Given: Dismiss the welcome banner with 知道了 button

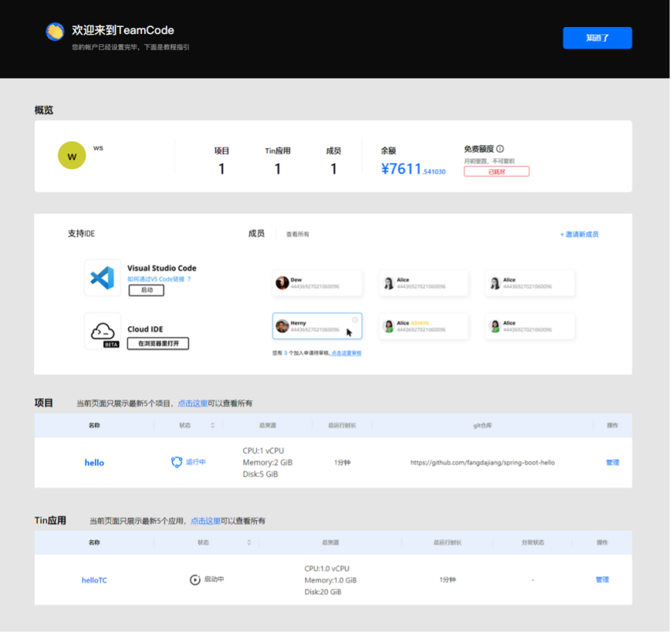Looking at the screenshot, I should [x=599, y=38].
